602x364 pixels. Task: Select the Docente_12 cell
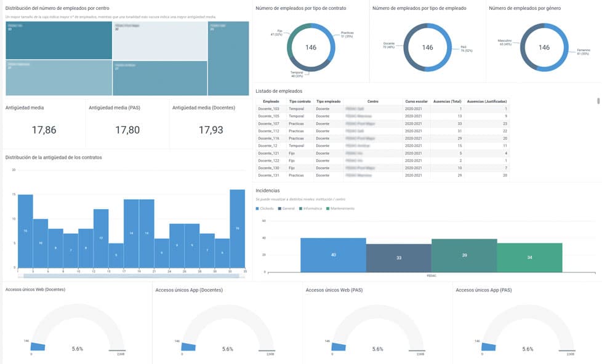click(x=268, y=146)
